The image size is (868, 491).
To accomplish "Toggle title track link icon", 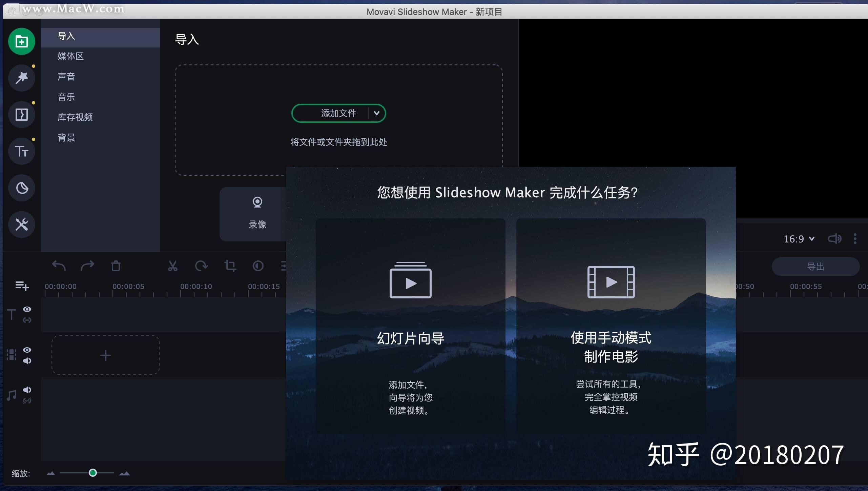I will click(x=27, y=320).
